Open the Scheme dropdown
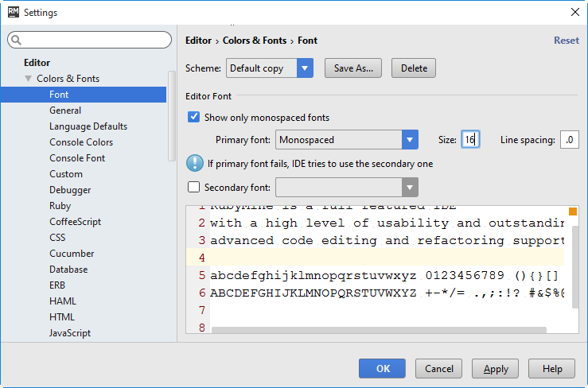The image size is (588, 388). (305, 68)
